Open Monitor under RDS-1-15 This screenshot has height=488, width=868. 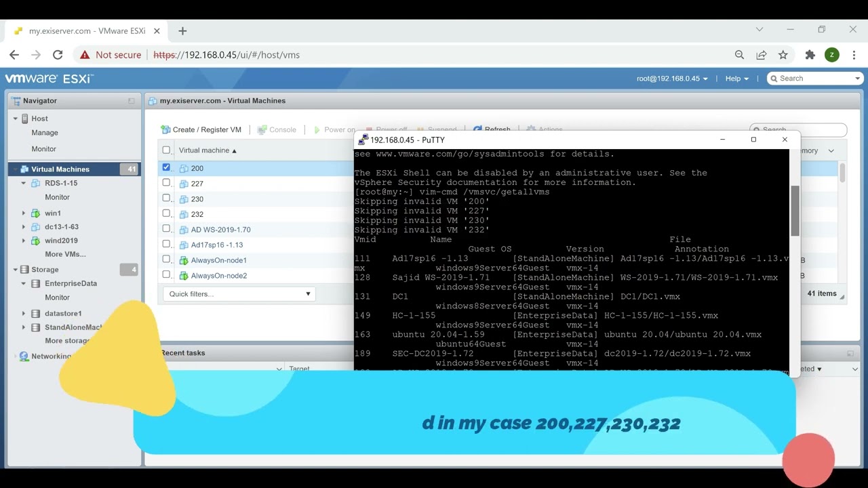pyautogui.click(x=58, y=197)
